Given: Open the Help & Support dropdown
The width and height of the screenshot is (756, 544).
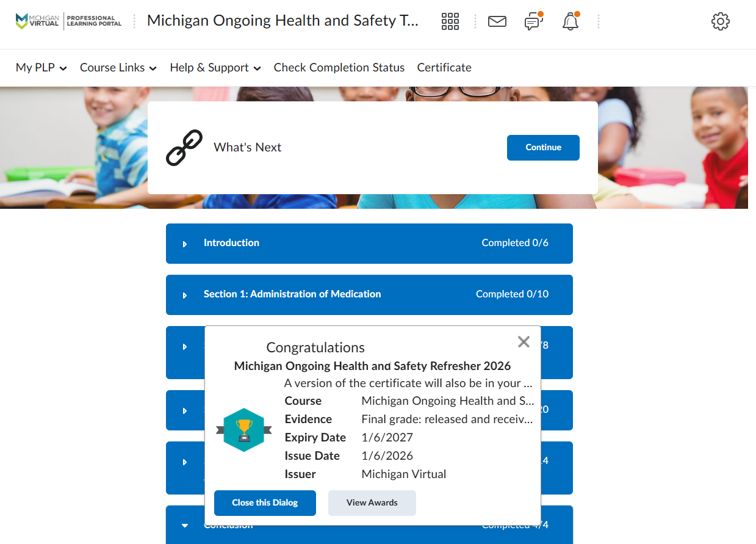Looking at the screenshot, I should click(x=215, y=68).
